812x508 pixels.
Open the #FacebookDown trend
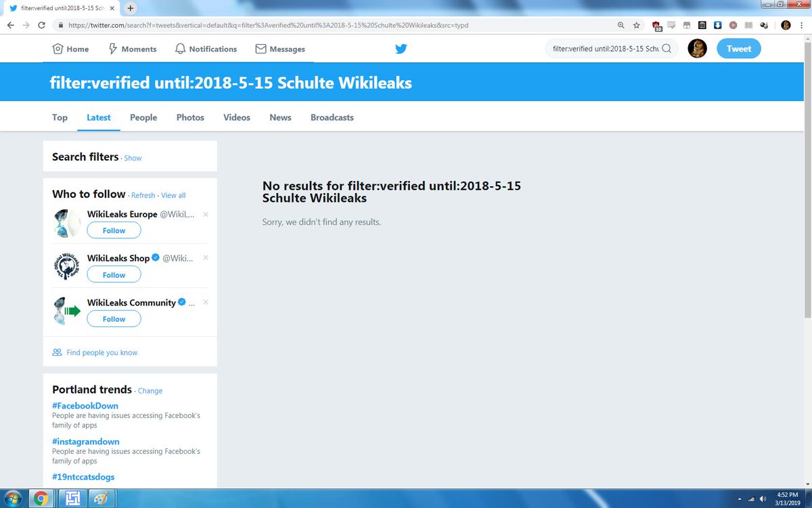pyautogui.click(x=85, y=406)
